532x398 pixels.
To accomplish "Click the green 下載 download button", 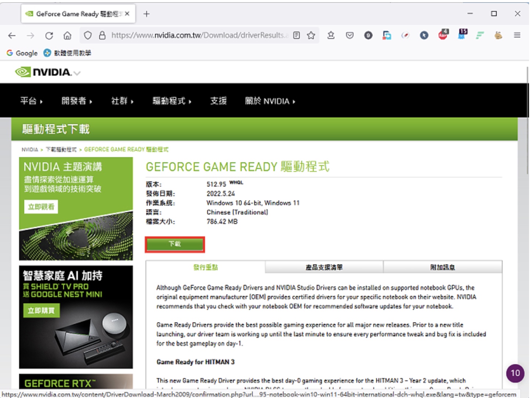I will pos(175,245).
